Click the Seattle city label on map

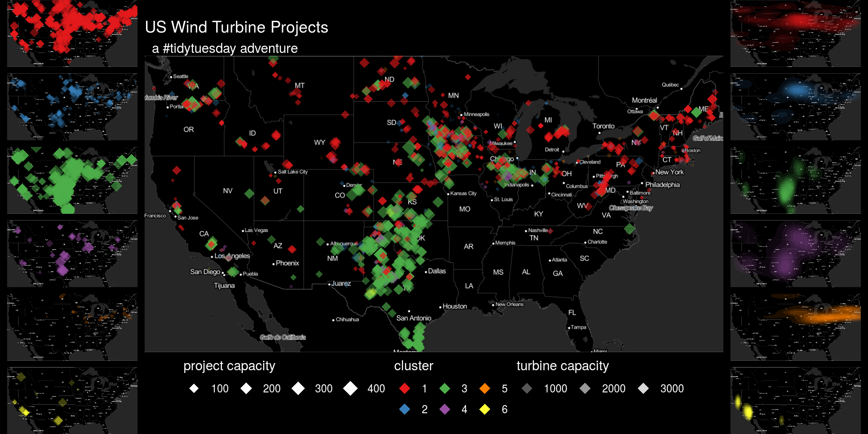tap(180, 76)
